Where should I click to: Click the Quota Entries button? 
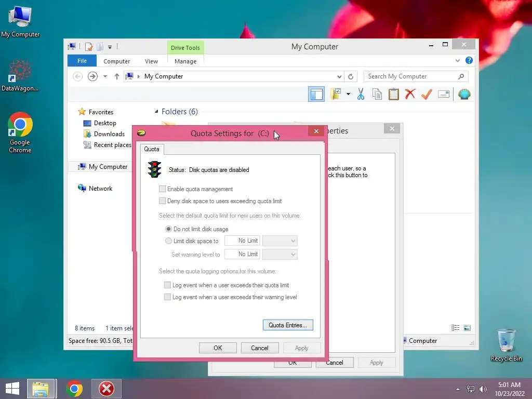(x=288, y=325)
